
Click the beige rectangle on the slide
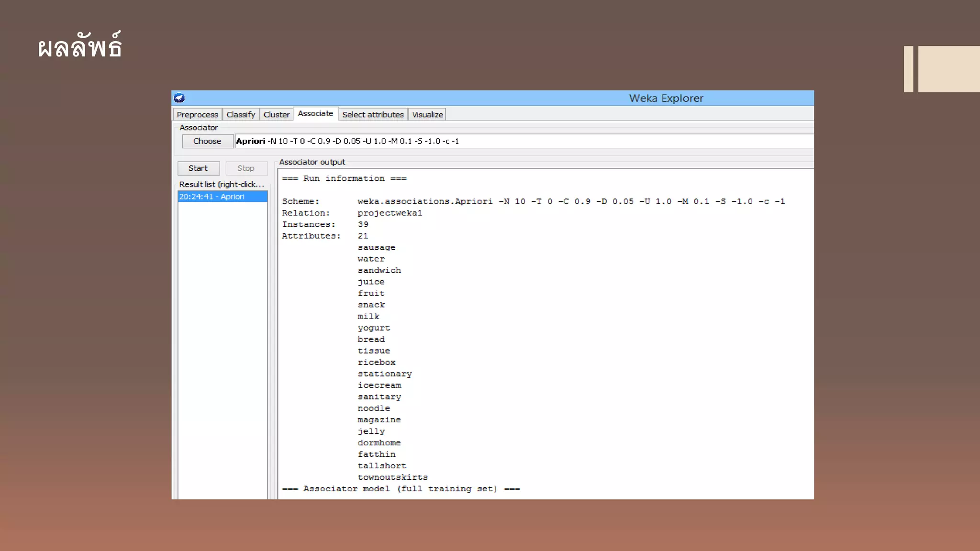948,69
